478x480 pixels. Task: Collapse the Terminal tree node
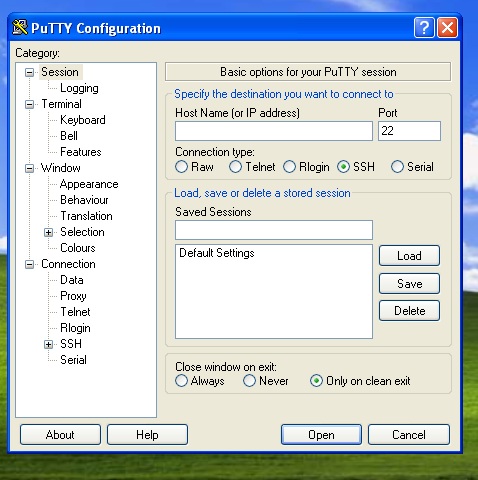coord(30,104)
